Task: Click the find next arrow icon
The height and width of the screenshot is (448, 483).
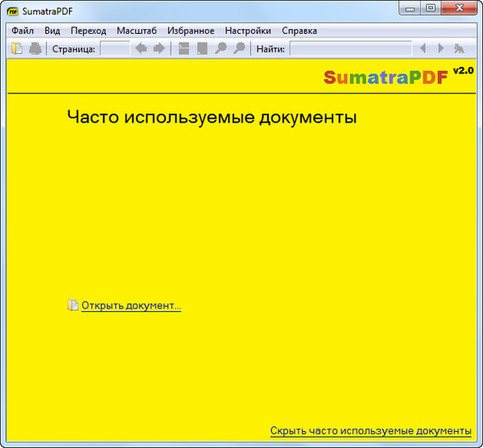Action: click(x=440, y=49)
